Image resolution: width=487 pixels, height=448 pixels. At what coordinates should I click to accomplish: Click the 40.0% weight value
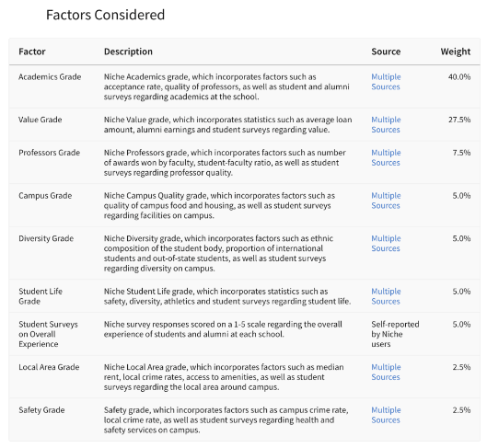(459, 76)
